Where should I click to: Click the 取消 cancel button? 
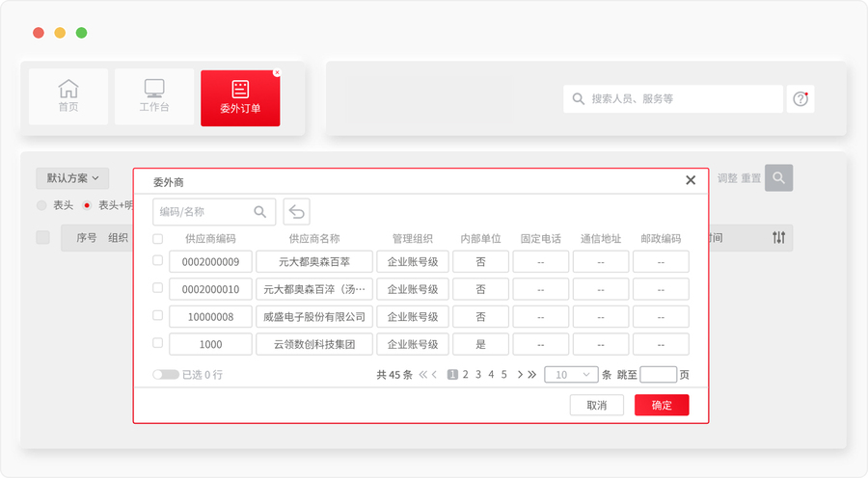(x=597, y=405)
